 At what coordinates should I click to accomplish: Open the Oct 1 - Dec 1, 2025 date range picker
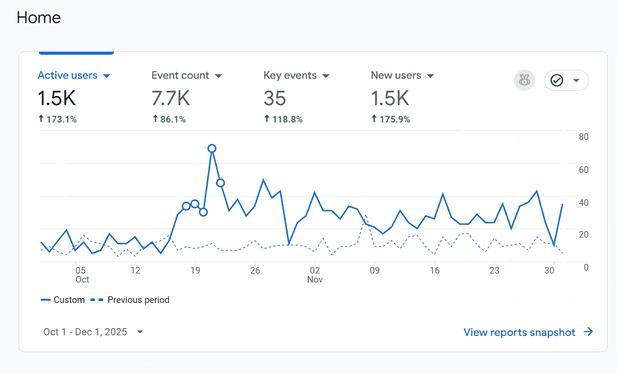93,332
